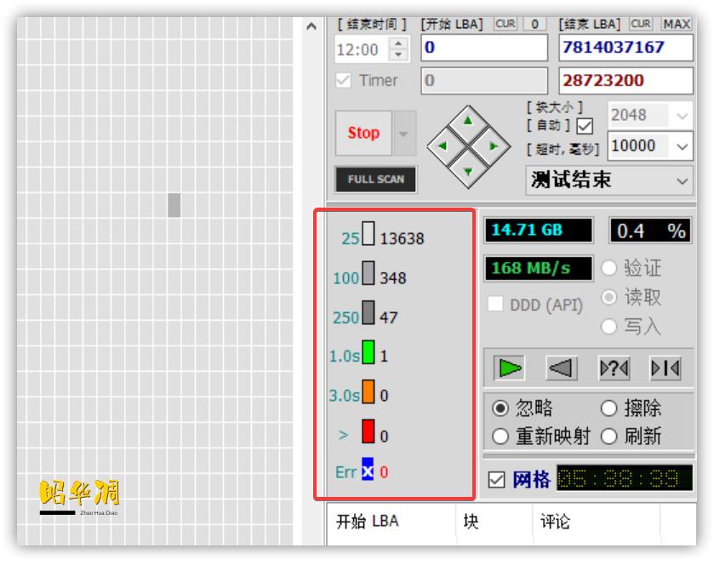714x588 pixels.
Task: Toggle the Timer checkbox
Action: tap(344, 81)
